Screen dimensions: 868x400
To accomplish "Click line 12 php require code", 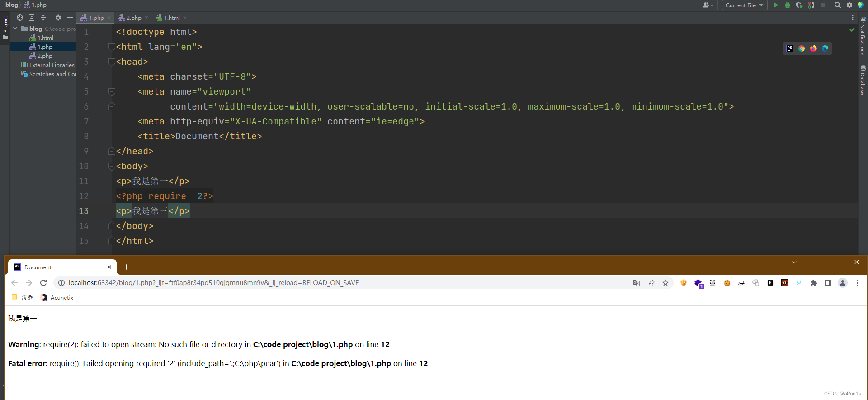I will click(x=165, y=196).
